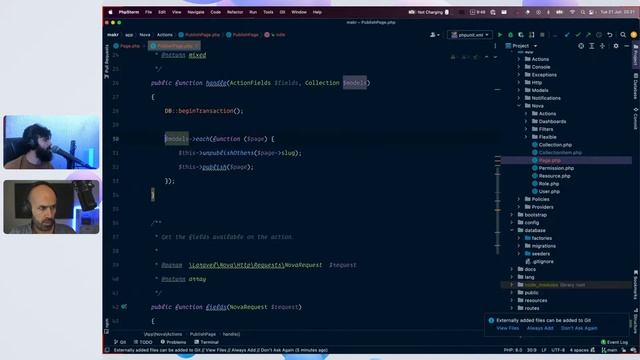This screenshot has width=640, height=360.
Task: Open Apple menu in macOS menu bar
Action: pos(110,12)
